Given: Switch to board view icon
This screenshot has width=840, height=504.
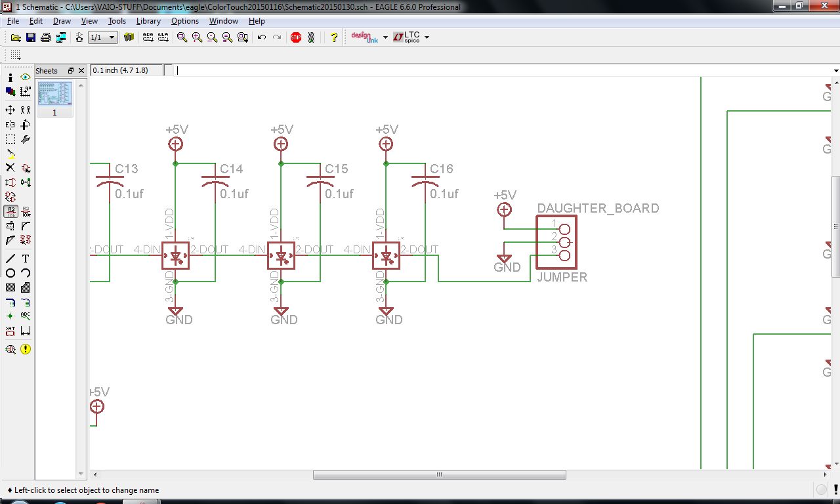Looking at the screenshot, I should tap(61, 37).
